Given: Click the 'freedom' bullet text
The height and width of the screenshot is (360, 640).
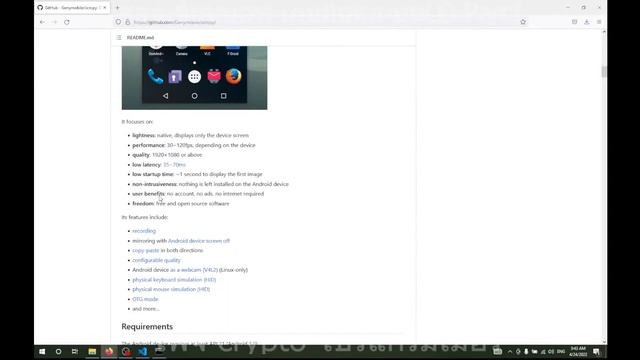Looking at the screenshot, I should pyautogui.click(x=181, y=203).
